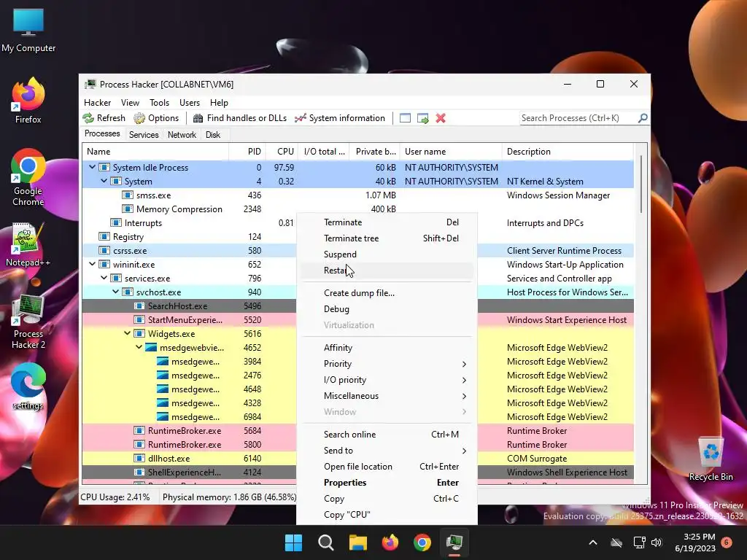Expand the I/O priority submenu
Viewport: 747px width, 560px height.
click(x=387, y=380)
